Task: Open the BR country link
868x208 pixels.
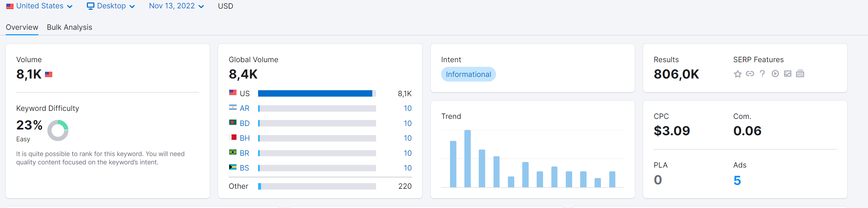Action: point(245,153)
